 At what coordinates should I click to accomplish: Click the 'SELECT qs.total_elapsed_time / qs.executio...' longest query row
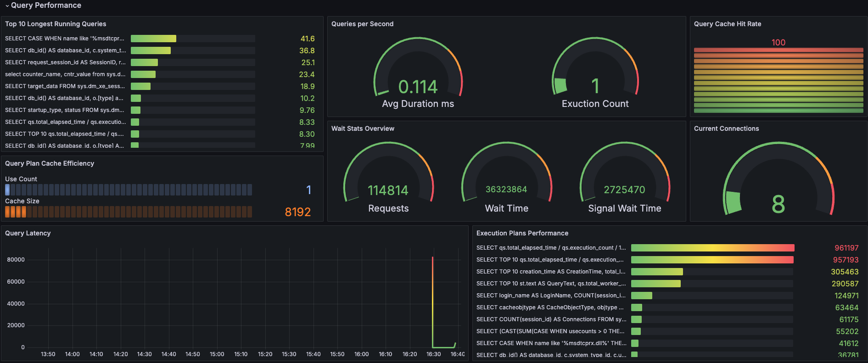pyautogui.click(x=160, y=122)
